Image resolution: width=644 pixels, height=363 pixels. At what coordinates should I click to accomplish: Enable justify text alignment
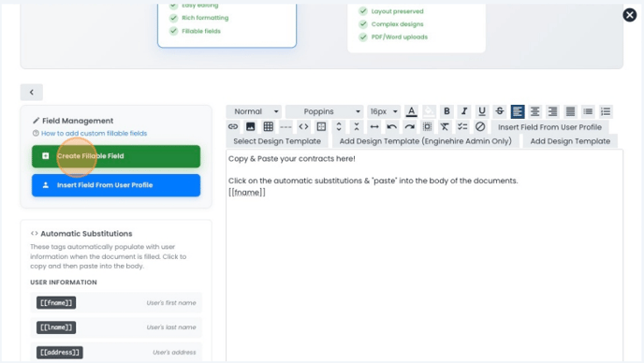(570, 111)
